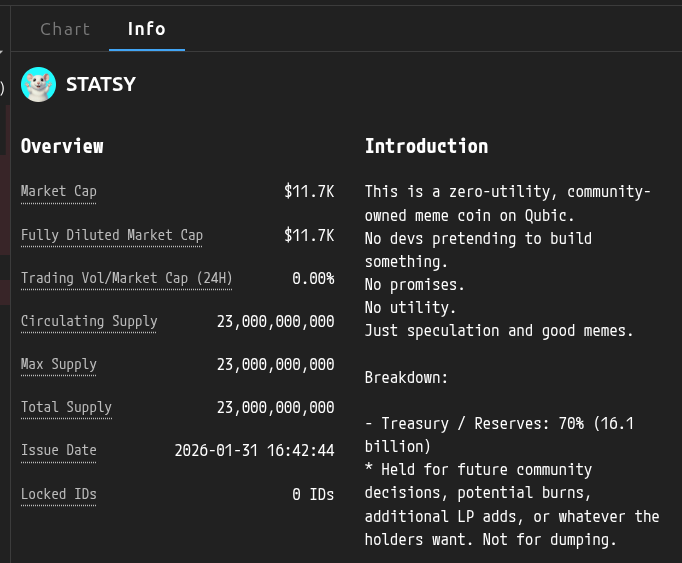Click the issue date timestamp 2026-01-31 16:42:44
Viewport: 682px width, 563px height.
tap(254, 451)
